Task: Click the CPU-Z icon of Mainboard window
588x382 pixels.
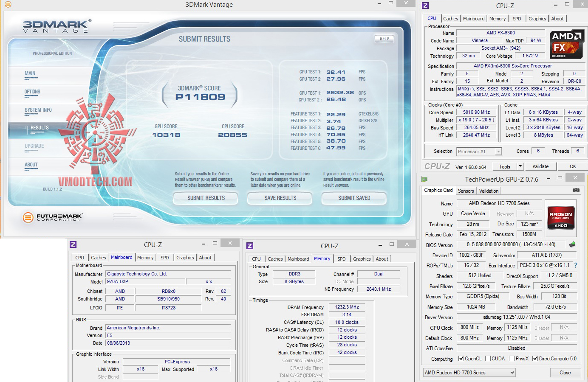Action: 73,244
